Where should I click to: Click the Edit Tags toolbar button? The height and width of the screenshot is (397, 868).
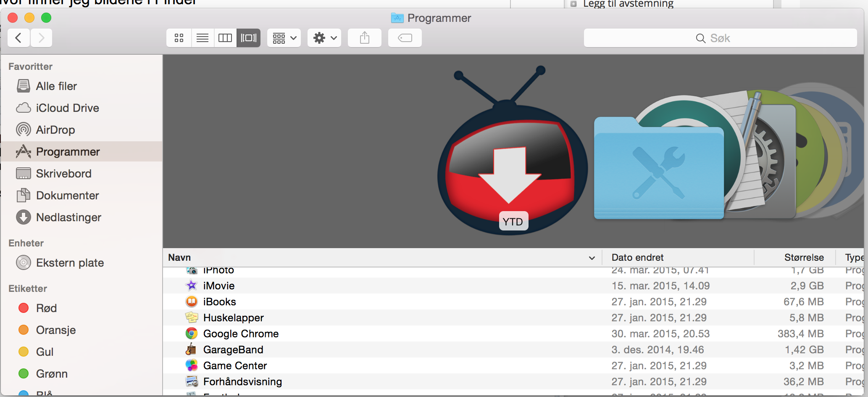(x=405, y=38)
